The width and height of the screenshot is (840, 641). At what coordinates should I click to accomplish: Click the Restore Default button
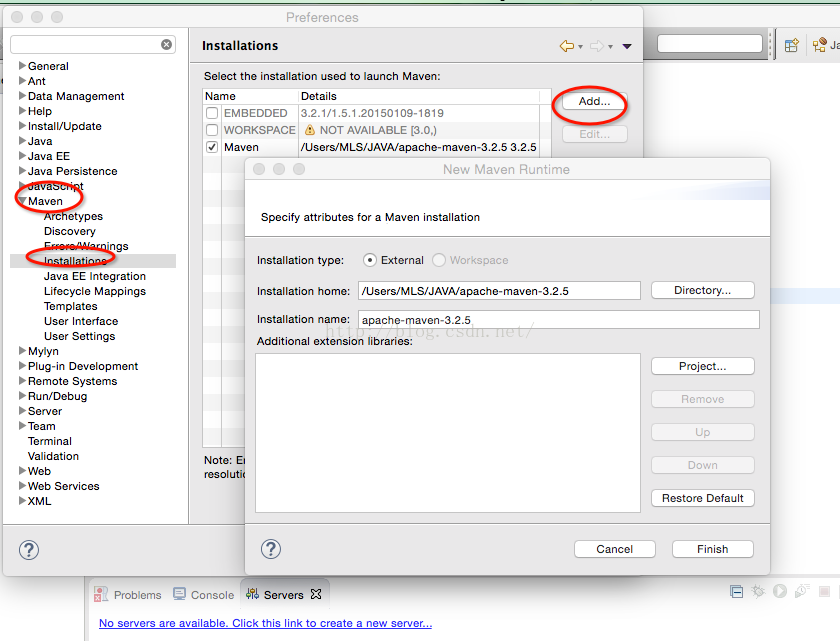[702, 498]
